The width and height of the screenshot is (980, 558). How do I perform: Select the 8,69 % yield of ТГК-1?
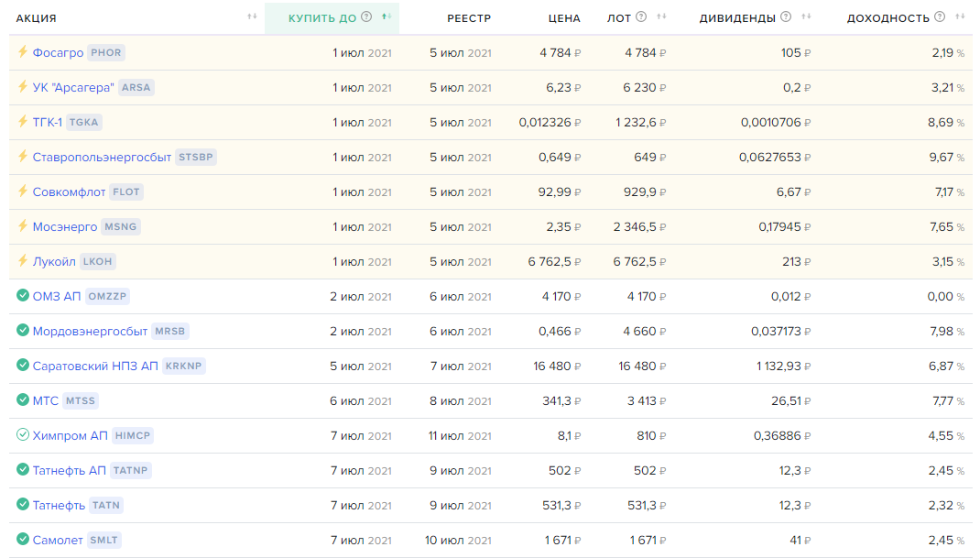click(945, 123)
